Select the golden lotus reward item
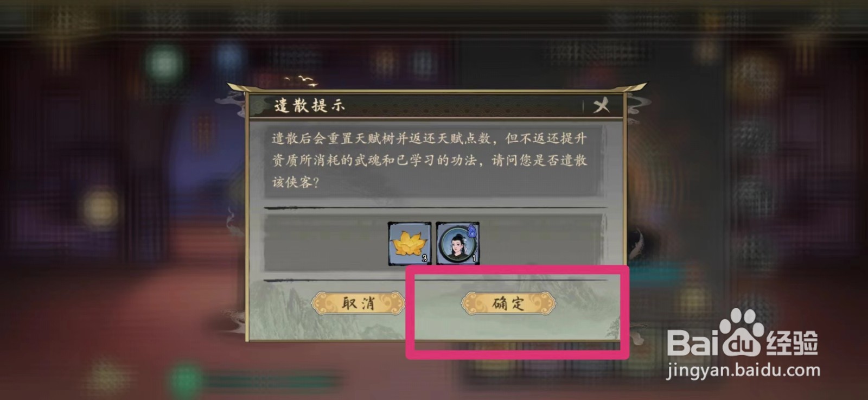This screenshot has height=400, width=868. point(410,243)
